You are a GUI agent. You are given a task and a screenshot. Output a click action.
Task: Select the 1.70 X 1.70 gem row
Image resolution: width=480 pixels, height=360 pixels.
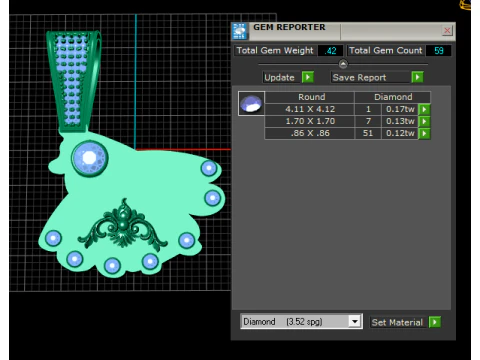pyautogui.click(x=347, y=121)
